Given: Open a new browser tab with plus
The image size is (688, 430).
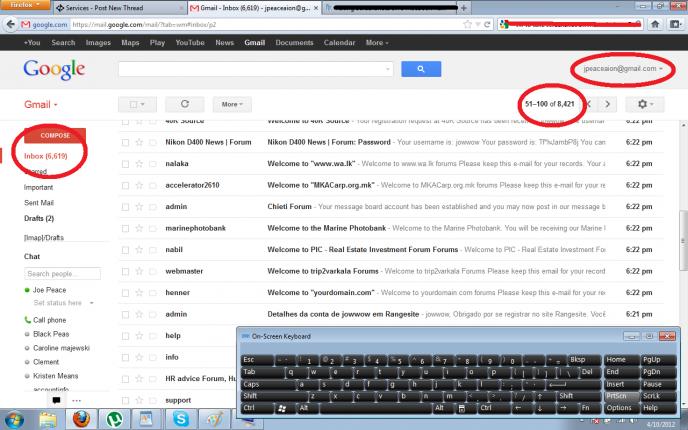Looking at the screenshot, I should 464,8.
